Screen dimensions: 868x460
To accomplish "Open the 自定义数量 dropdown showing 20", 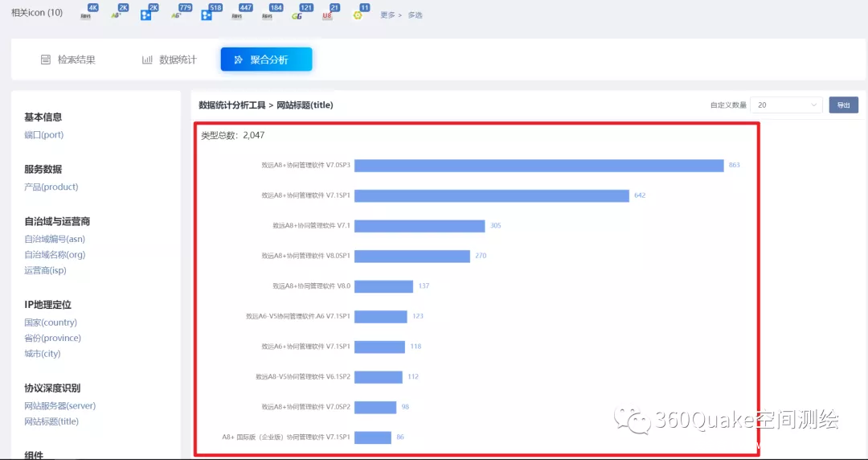I will tap(788, 105).
